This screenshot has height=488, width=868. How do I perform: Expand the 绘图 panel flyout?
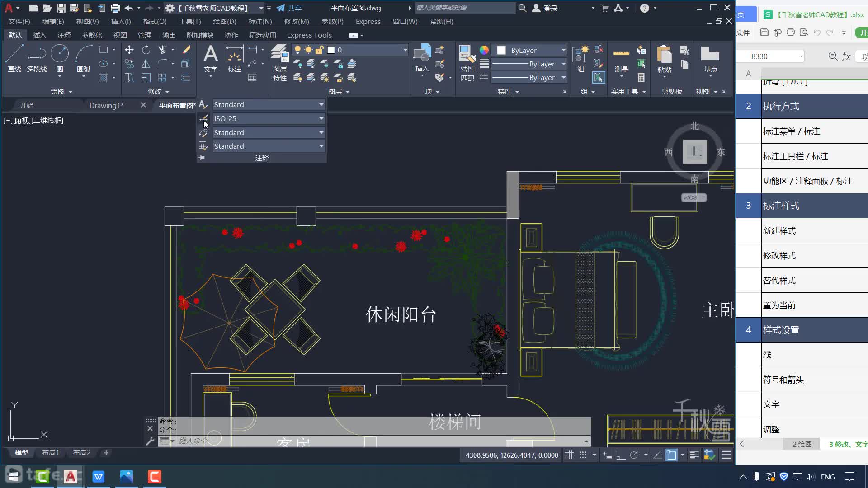[61, 91]
